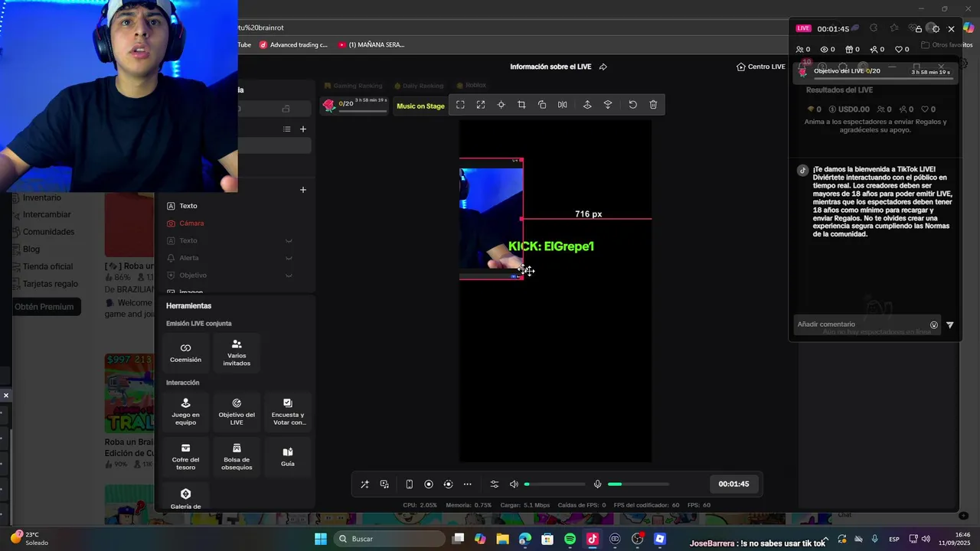The height and width of the screenshot is (551, 980).
Task: Open the three-dots more options menu
Action: click(467, 484)
